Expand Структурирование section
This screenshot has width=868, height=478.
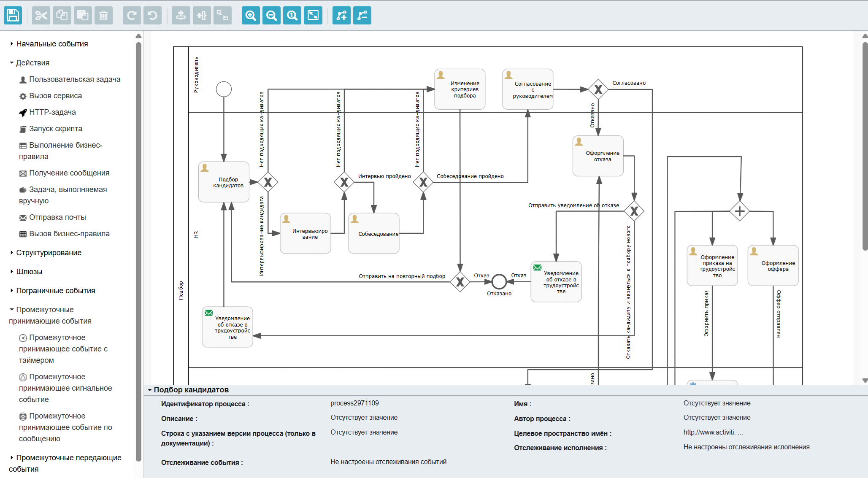[x=46, y=253]
